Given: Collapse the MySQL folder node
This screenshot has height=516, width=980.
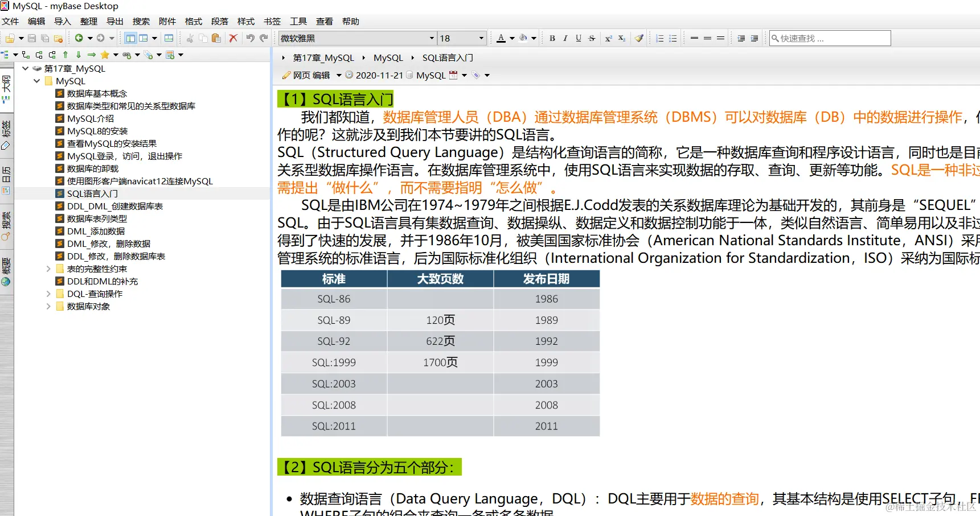Looking at the screenshot, I should (x=37, y=81).
